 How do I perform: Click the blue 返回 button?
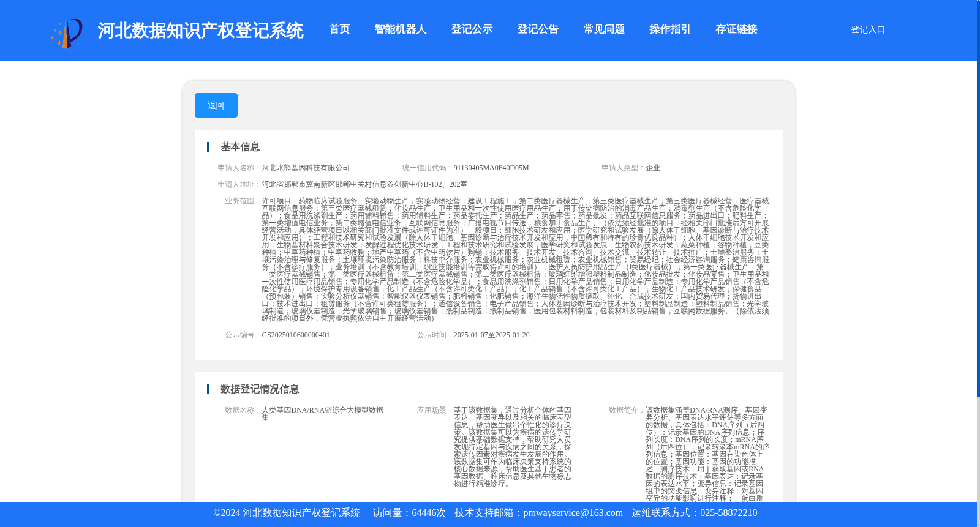click(x=216, y=105)
